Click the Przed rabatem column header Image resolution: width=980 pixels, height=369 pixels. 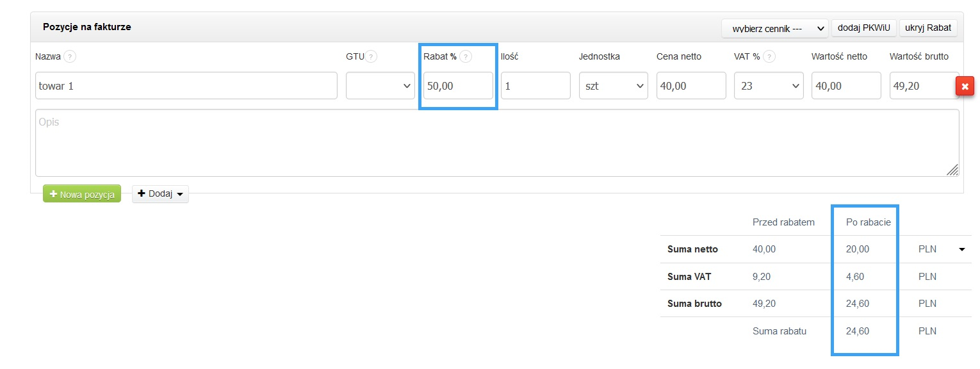tap(783, 222)
